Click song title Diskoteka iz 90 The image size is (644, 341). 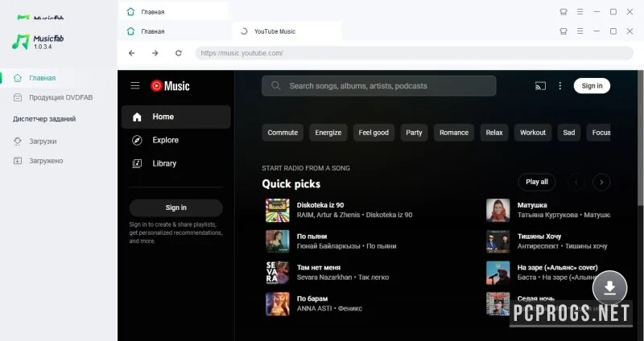[x=320, y=205]
